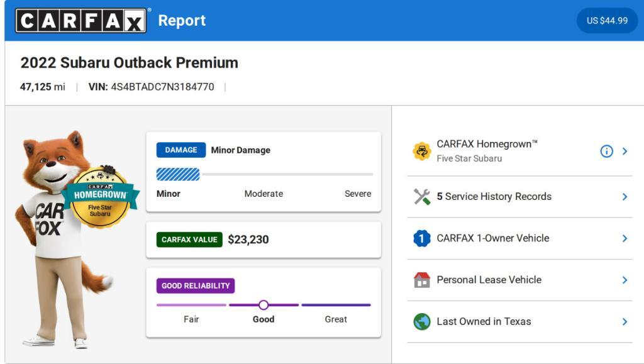Click the Five Star Subaru dealer text

[469, 158]
